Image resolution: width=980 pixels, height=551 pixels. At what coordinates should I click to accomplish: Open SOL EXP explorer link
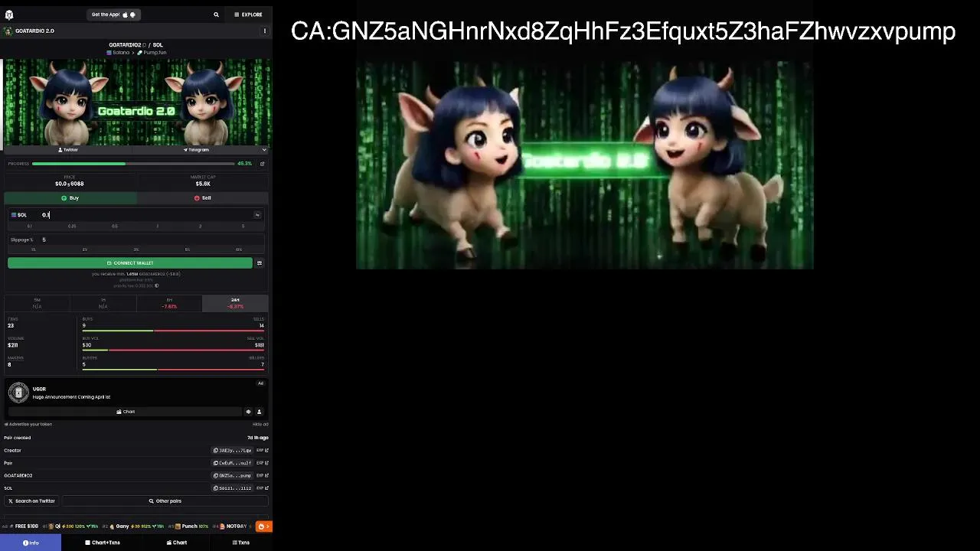click(x=262, y=488)
